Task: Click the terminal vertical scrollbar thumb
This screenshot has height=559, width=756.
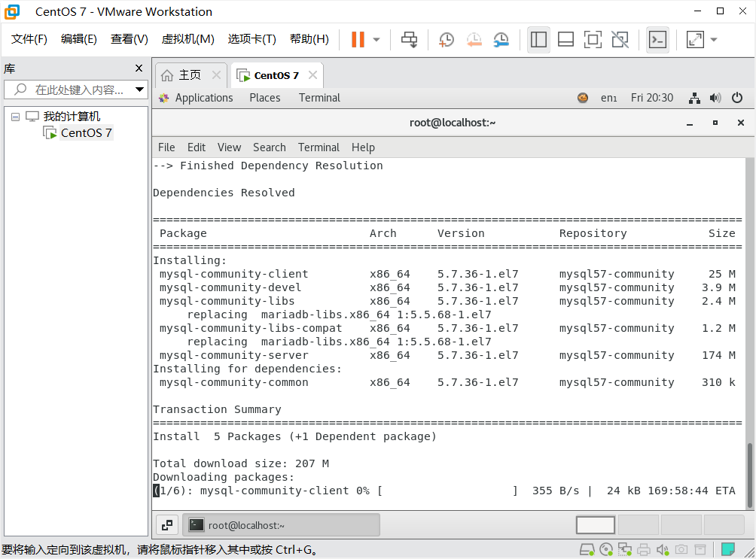Action: pos(750,475)
